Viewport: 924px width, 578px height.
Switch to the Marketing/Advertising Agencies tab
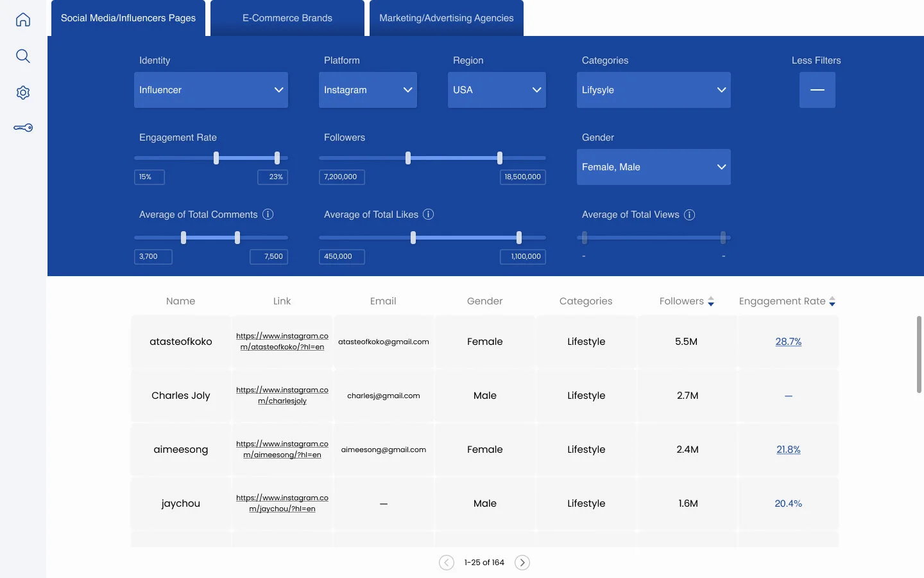(447, 18)
